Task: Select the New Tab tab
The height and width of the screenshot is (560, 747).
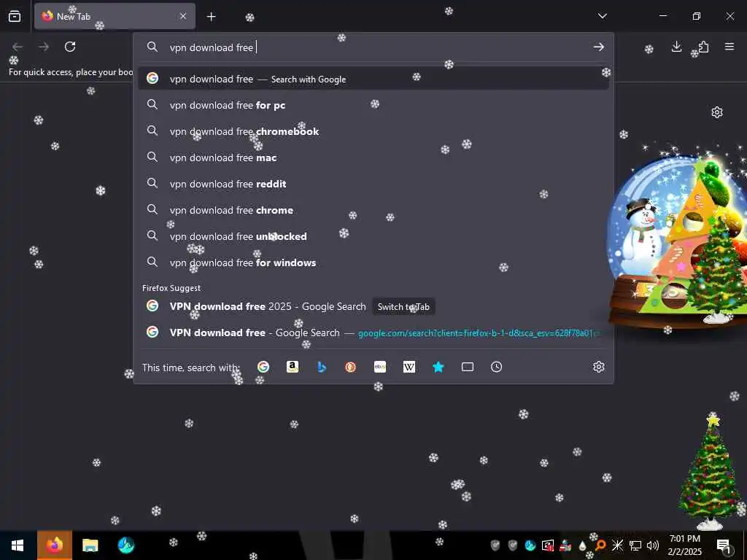Action: point(115,16)
